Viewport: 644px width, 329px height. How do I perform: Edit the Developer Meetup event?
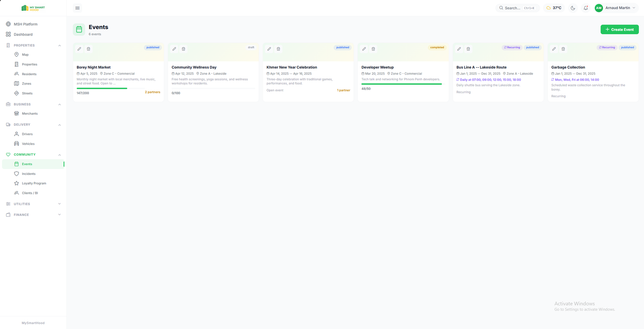[364, 49]
